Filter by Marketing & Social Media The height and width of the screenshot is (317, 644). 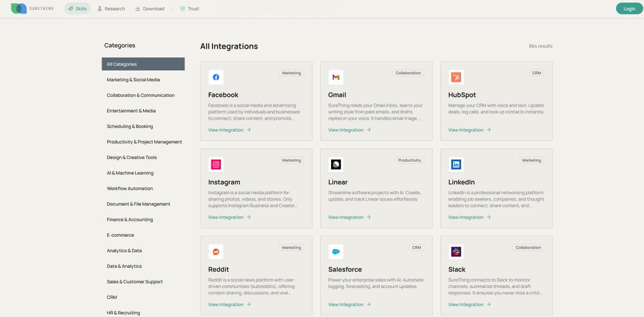143,79
